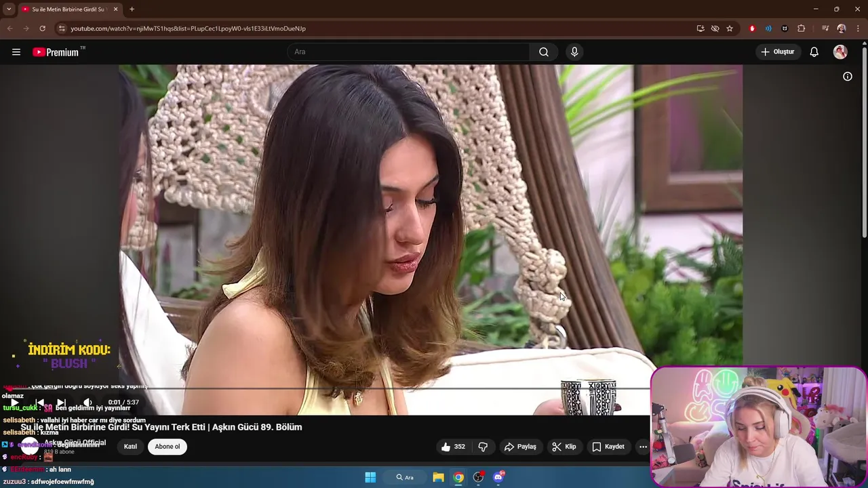
Task: Click the Katıl join button
Action: 130,447
